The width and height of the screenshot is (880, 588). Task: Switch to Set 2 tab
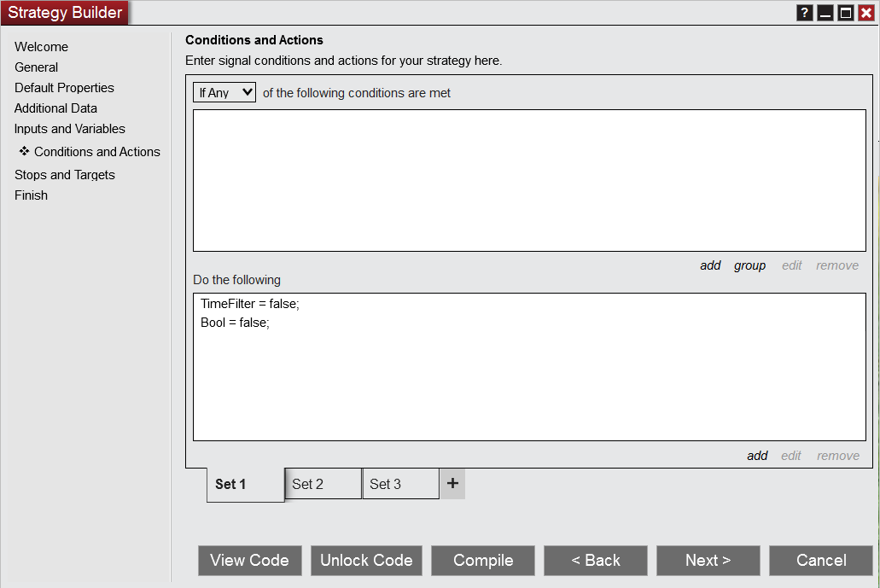coord(323,484)
